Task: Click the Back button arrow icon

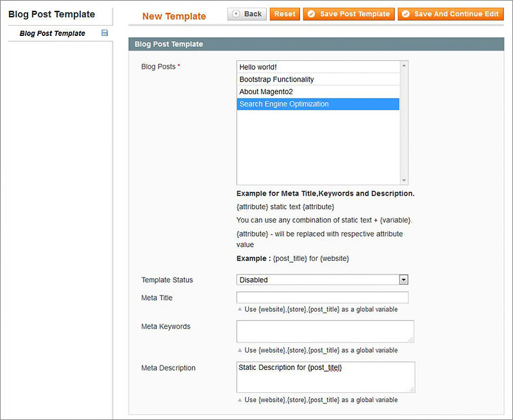Action: (235, 13)
